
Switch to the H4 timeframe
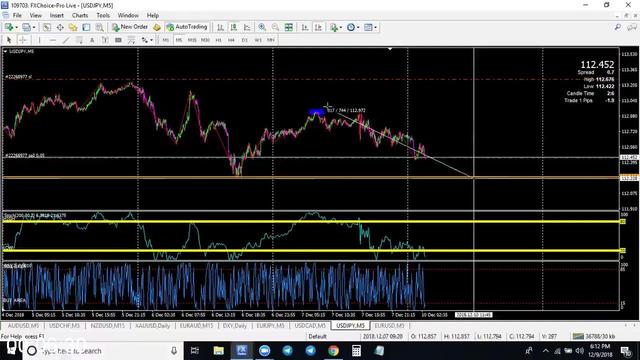click(231, 40)
